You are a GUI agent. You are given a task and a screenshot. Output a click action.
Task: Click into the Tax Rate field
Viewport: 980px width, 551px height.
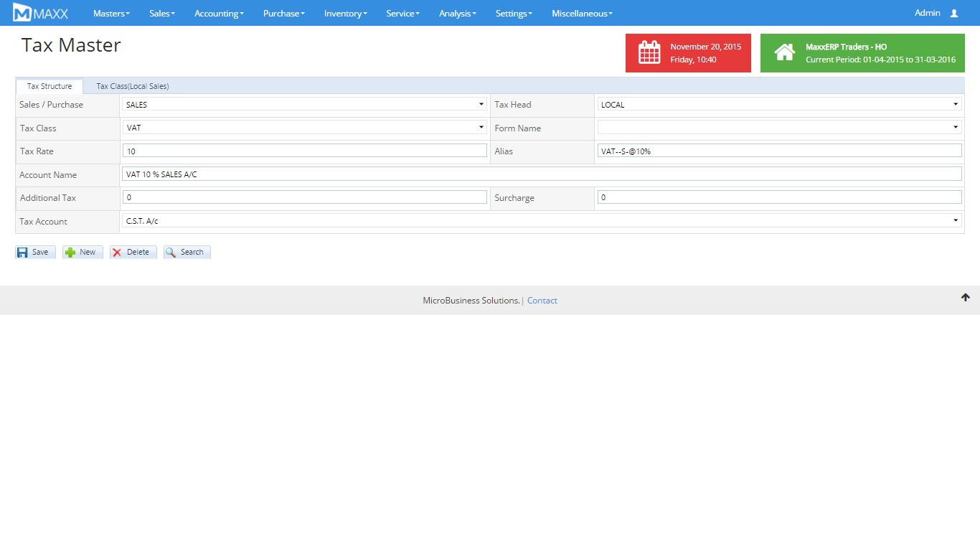pyautogui.click(x=304, y=151)
